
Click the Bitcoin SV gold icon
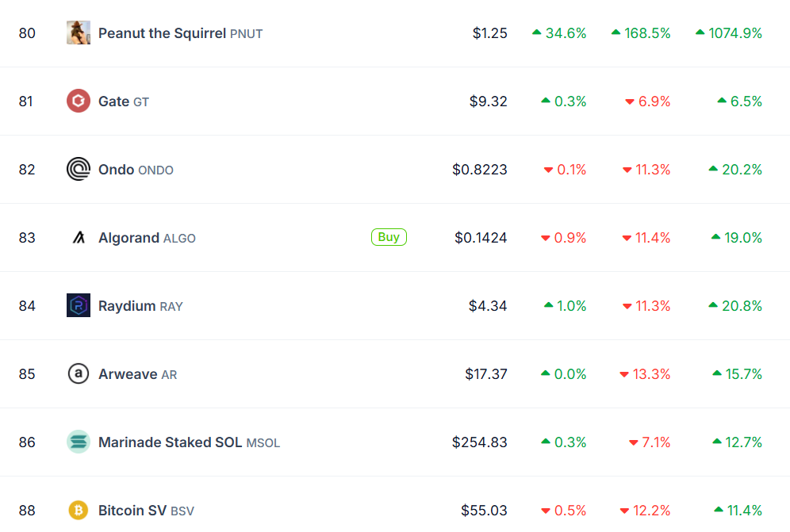(x=78, y=511)
